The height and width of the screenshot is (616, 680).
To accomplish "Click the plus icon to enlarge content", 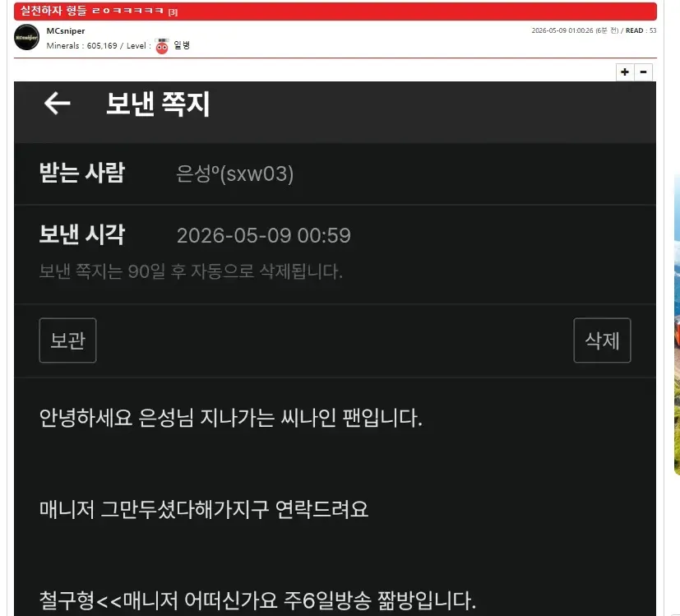I will click(x=625, y=72).
